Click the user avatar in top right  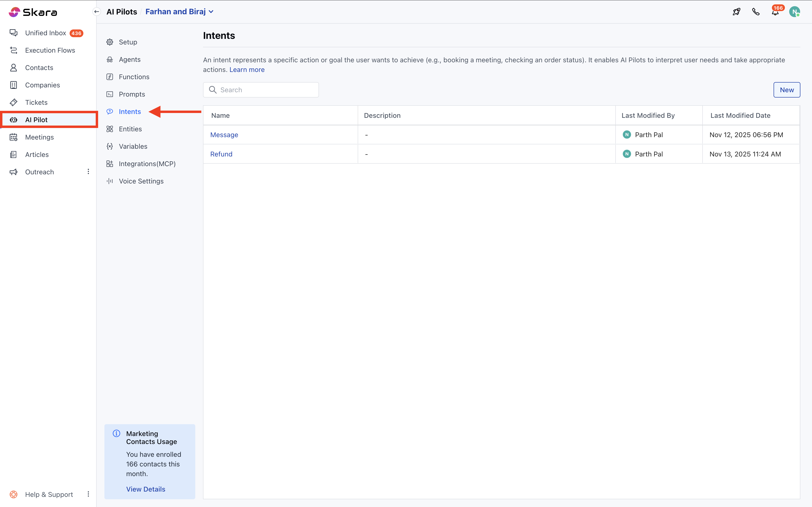[x=794, y=12]
